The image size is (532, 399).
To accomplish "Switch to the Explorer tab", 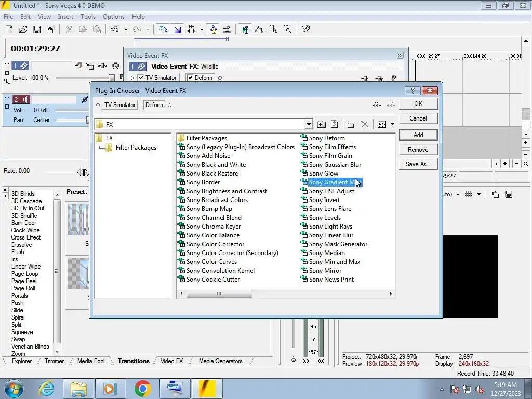I will (x=22, y=361).
